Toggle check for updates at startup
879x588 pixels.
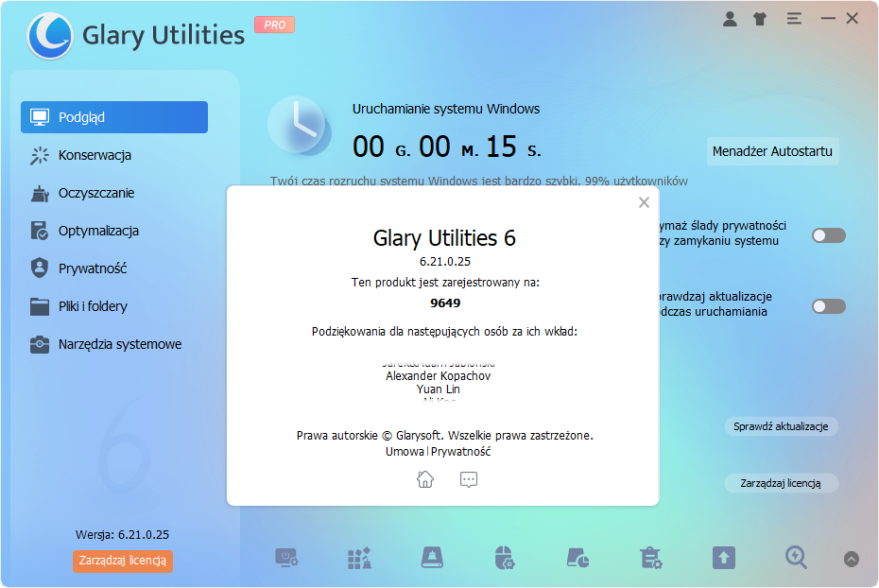829,306
